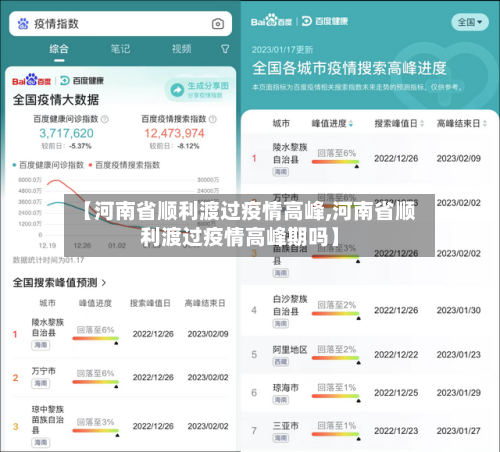Viewport: 500px width, 452px height.
Task: Click 海南 tag under 三亚市
Action: 281,438
